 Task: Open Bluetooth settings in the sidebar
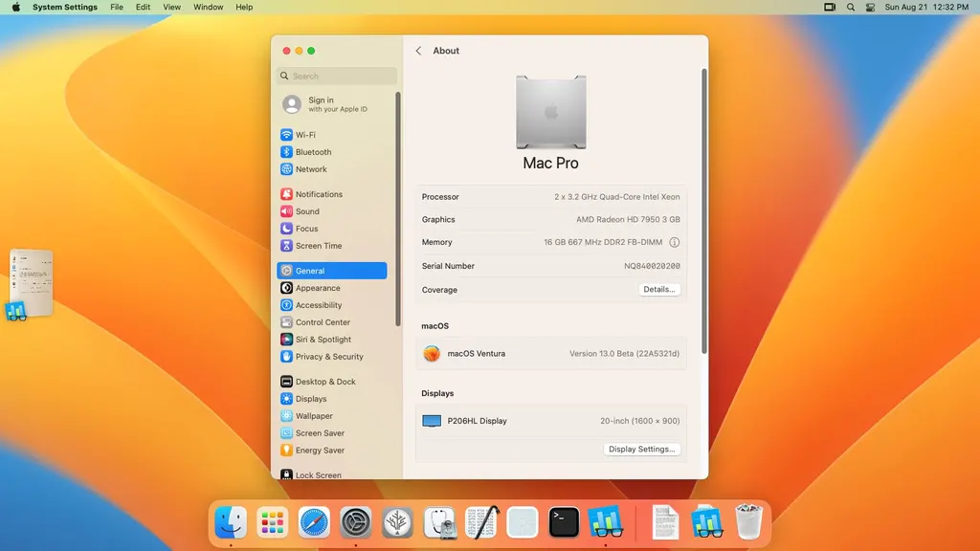(x=332, y=152)
